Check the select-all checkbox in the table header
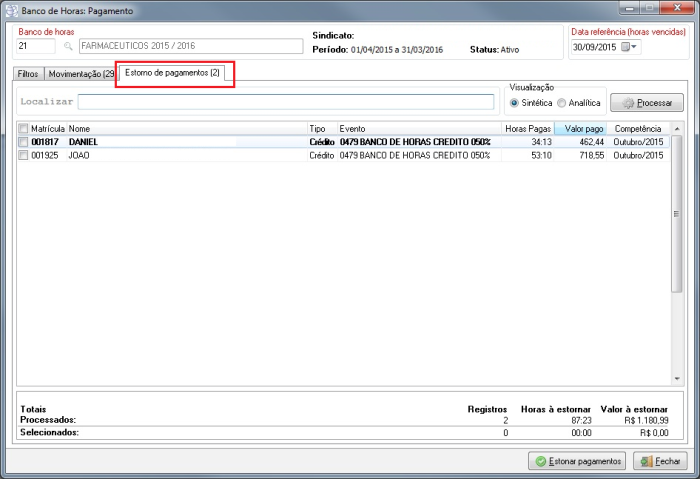This screenshot has width=700, height=479. 24,129
